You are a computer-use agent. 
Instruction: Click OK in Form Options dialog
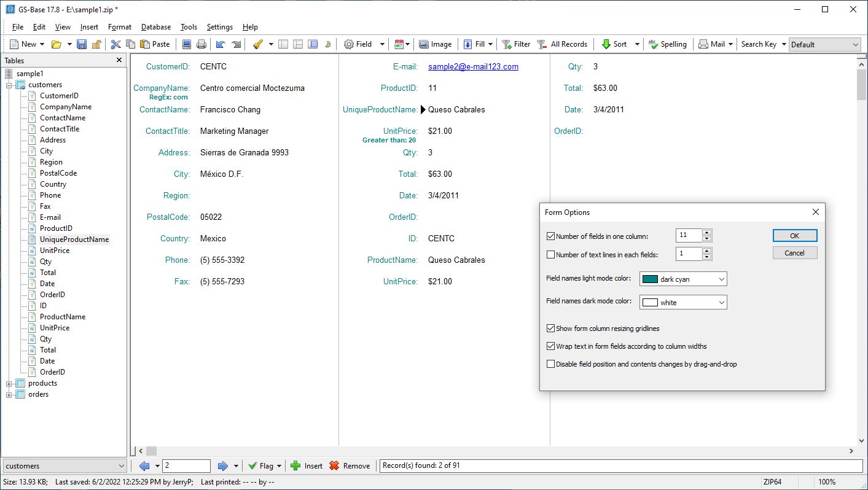(x=795, y=236)
